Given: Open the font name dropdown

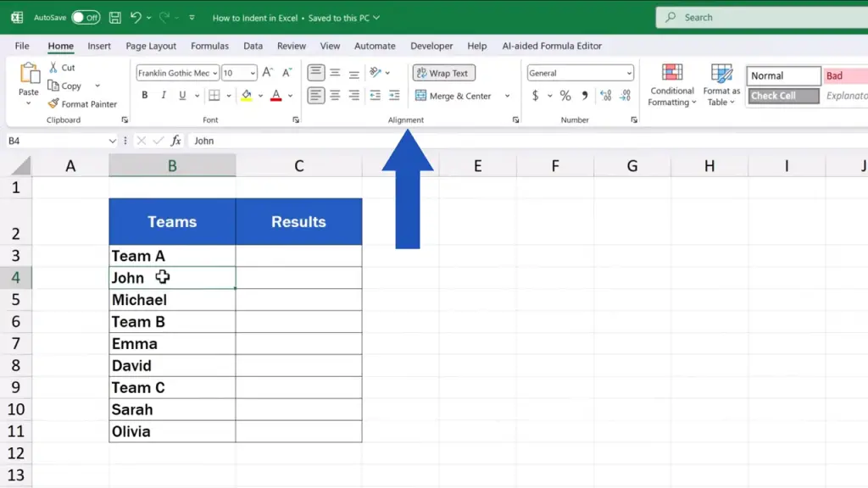Looking at the screenshot, I should 215,74.
